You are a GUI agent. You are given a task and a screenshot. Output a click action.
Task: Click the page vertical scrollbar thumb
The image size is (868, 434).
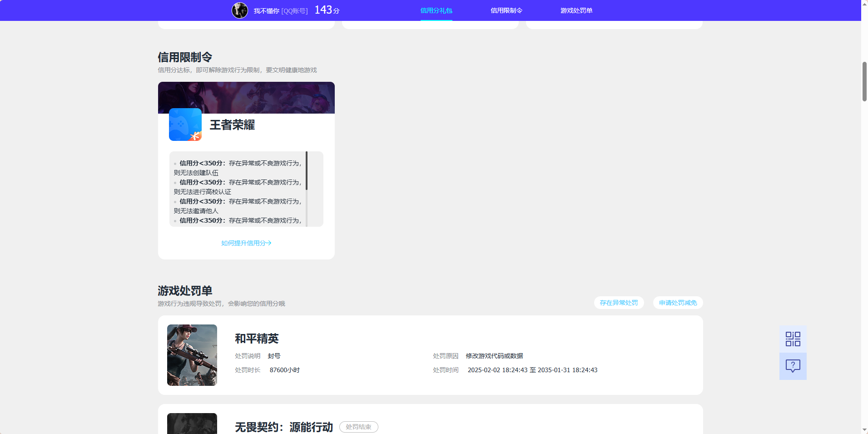[x=864, y=82]
